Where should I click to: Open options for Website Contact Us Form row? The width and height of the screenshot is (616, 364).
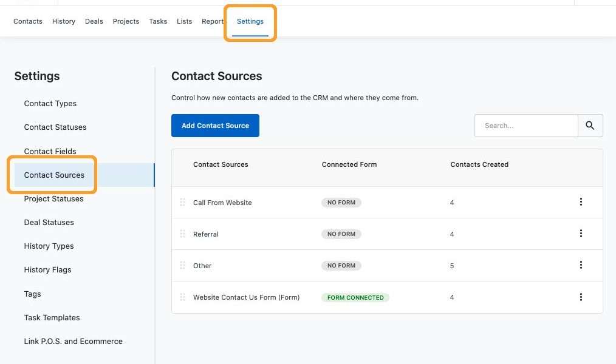pyautogui.click(x=581, y=297)
